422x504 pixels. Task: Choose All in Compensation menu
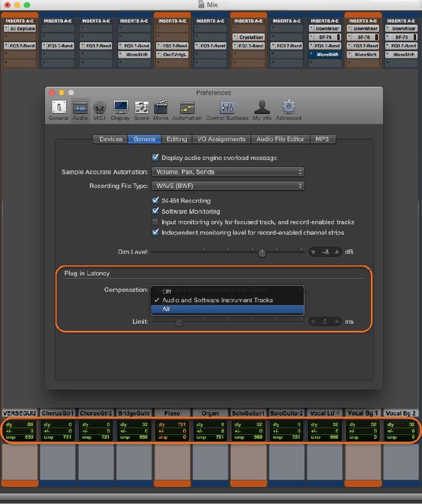point(227,309)
